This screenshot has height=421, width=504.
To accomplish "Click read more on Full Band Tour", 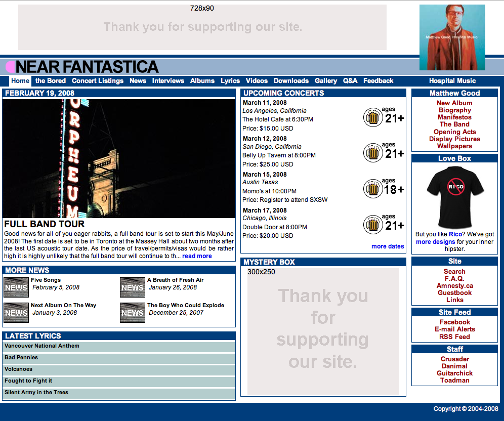I will point(197,256).
